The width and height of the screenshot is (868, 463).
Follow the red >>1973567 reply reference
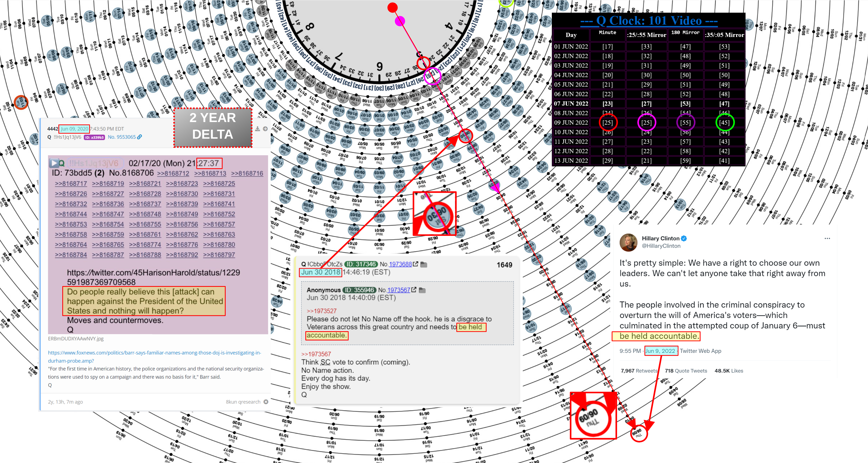pyautogui.click(x=316, y=354)
